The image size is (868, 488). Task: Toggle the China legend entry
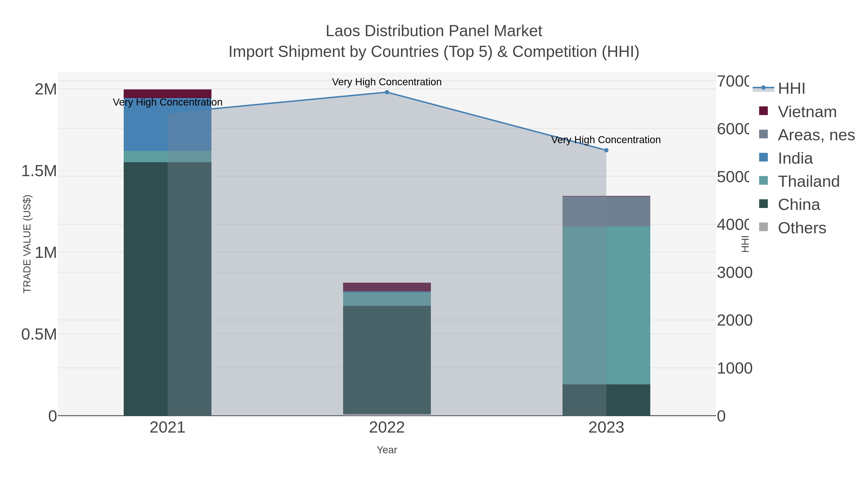(789, 204)
